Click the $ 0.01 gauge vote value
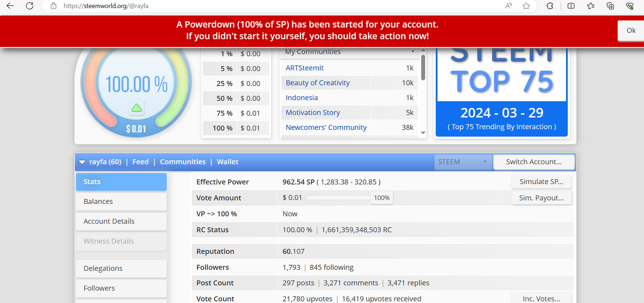644x303 pixels. tap(136, 129)
